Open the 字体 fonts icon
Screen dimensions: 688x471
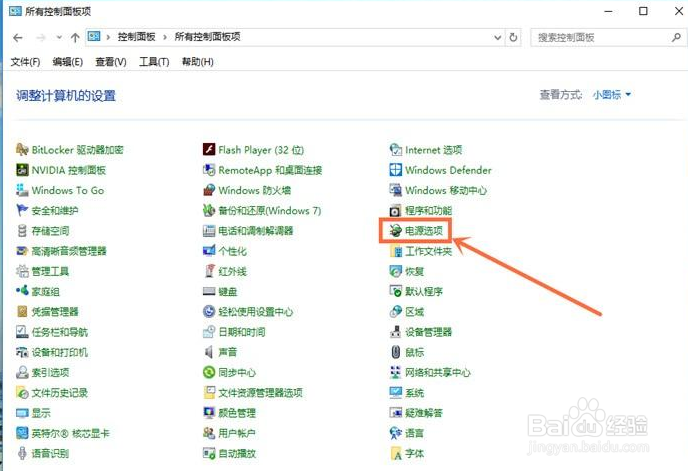pyautogui.click(x=395, y=453)
